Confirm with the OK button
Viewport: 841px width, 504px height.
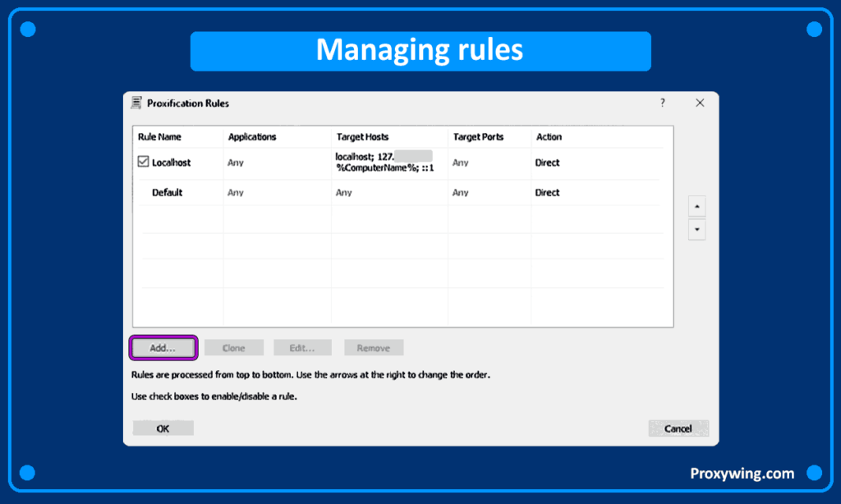coord(163,428)
